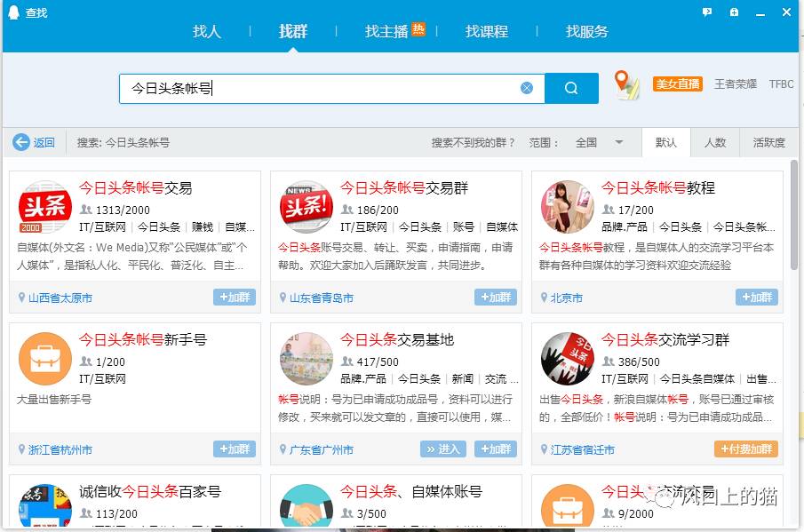804x532 pixels.
Task: Click the 进入 button on 今日头条交易基地
Action: (x=441, y=449)
